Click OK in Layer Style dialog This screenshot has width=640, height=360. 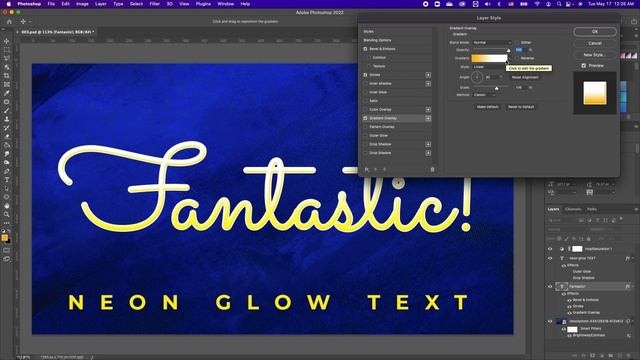[x=595, y=31]
